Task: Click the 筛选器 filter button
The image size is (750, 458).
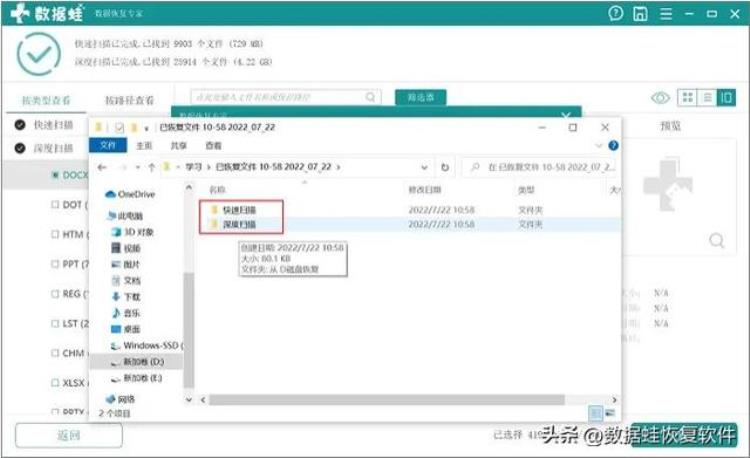Action: [x=420, y=98]
